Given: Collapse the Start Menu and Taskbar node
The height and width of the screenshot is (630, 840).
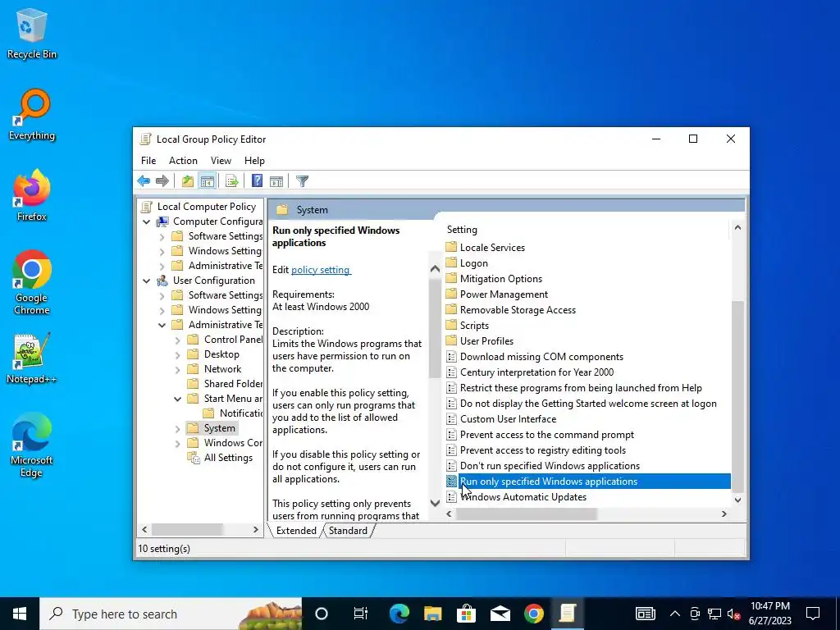Looking at the screenshot, I should (177, 399).
